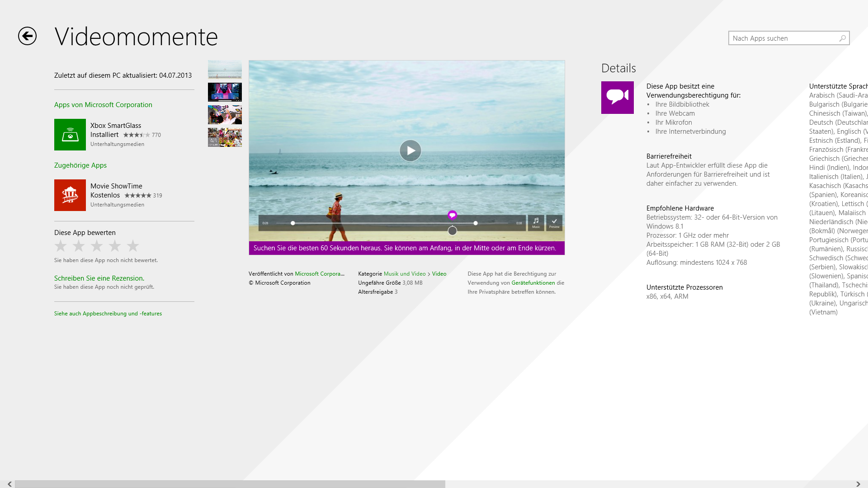The width and height of the screenshot is (868, 488).
Task: Click the purple Videomomente app icon
Action: [x=618, y=98]
